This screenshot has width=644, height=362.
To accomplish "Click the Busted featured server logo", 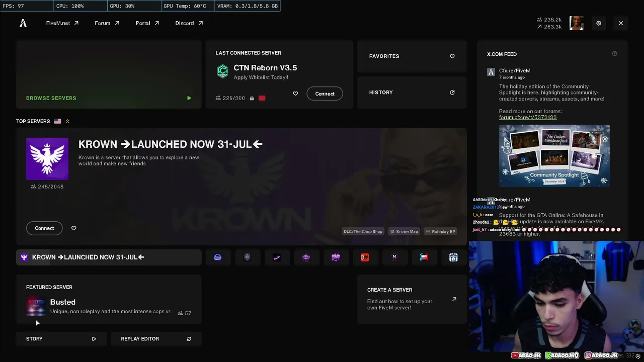I will (x=36, y=307).
